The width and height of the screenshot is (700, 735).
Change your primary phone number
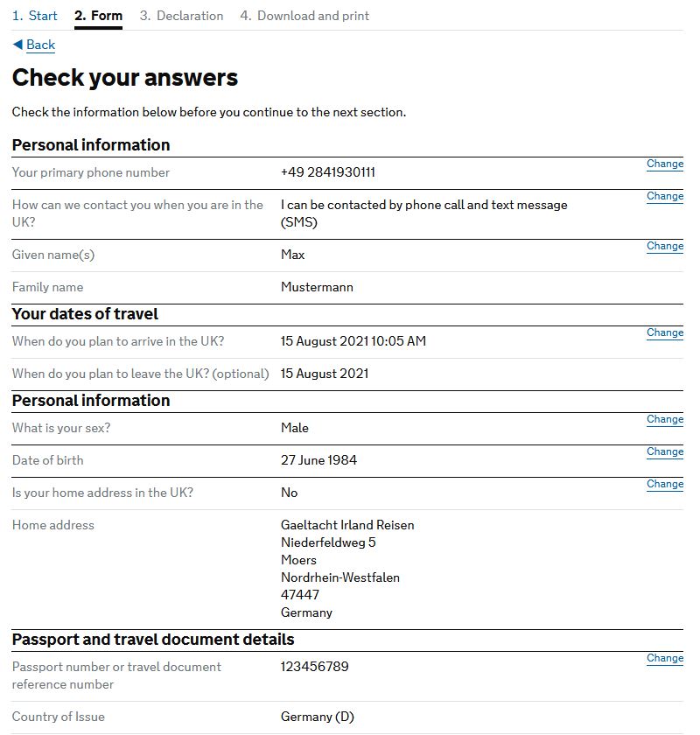[x=664, y=164]
